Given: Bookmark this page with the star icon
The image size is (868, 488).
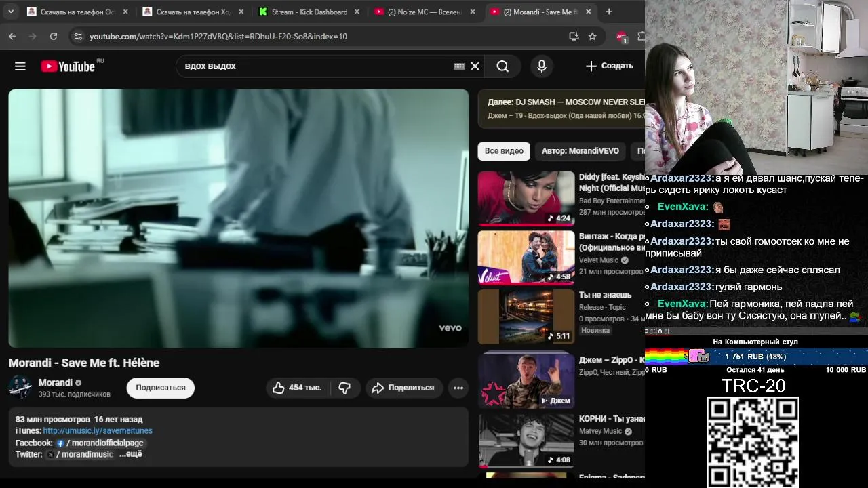Looking at the screenshot, I should click(592, 36).
